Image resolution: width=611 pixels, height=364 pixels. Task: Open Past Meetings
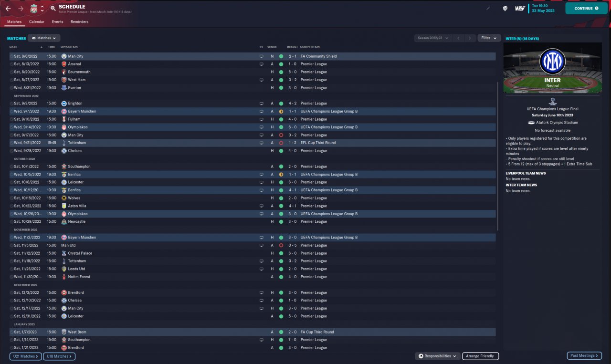coord(584,355)
